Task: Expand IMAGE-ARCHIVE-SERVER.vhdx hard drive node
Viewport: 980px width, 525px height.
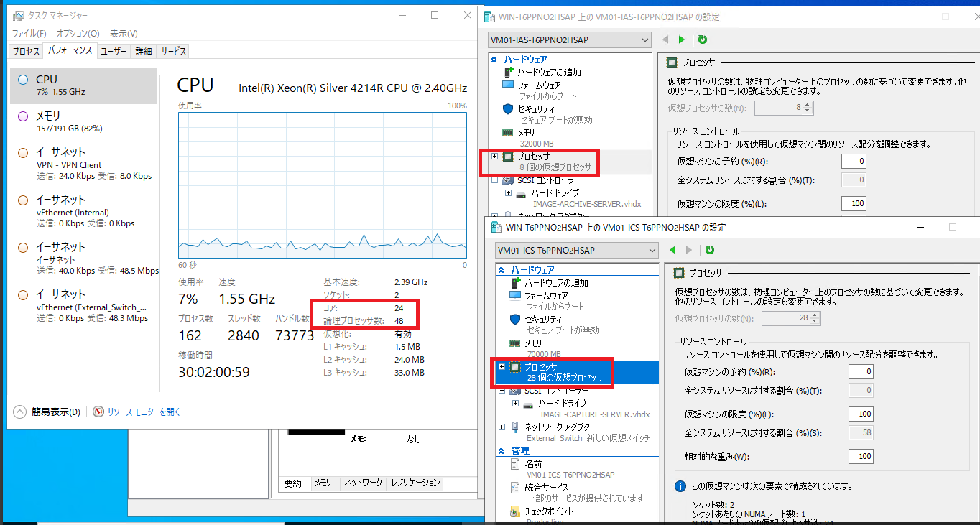Action: point(509,193)
